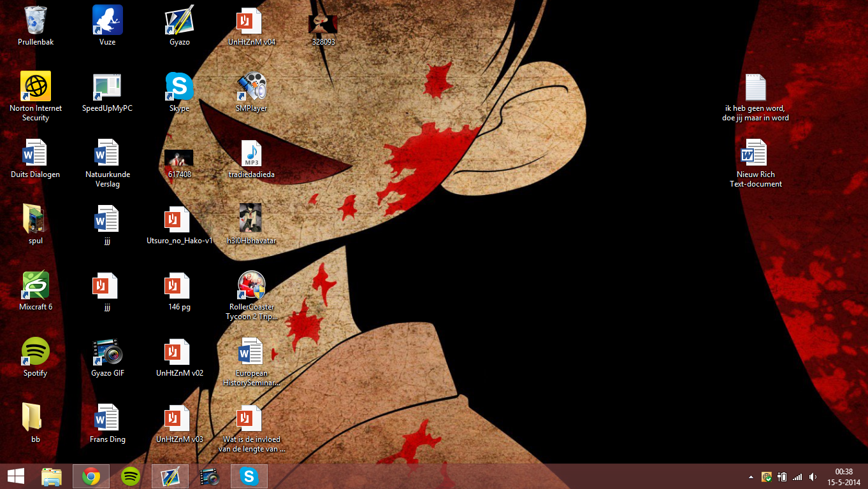This screenshot has height=489, width=868.
Task: Open the network signal tray icon
Action: [797, 477]
